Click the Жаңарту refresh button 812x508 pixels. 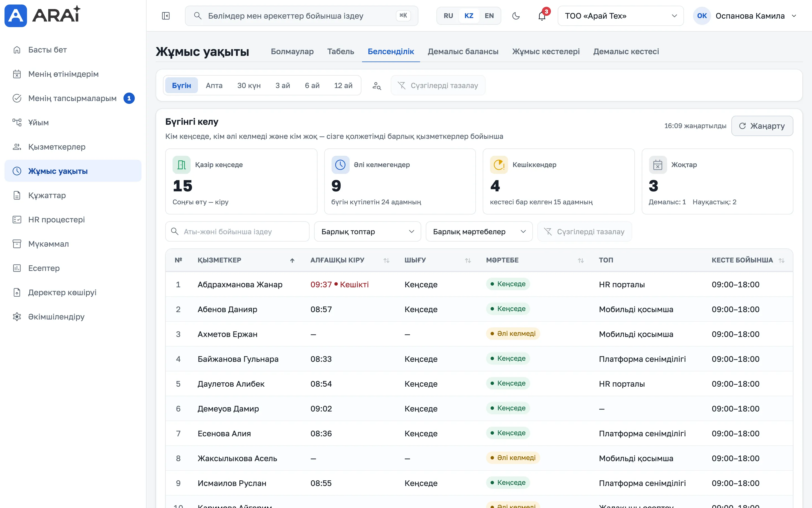[762, 126]
